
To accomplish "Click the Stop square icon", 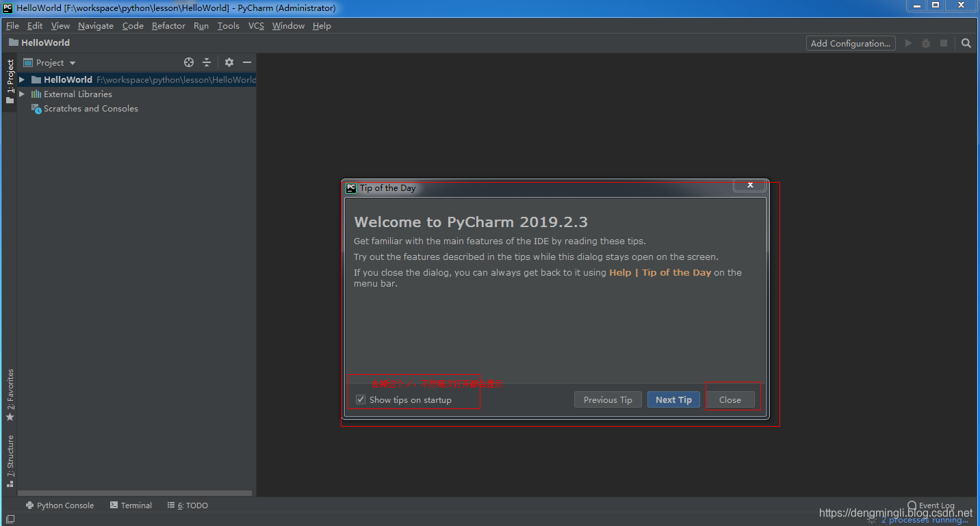I will click(x=944, y=43).
